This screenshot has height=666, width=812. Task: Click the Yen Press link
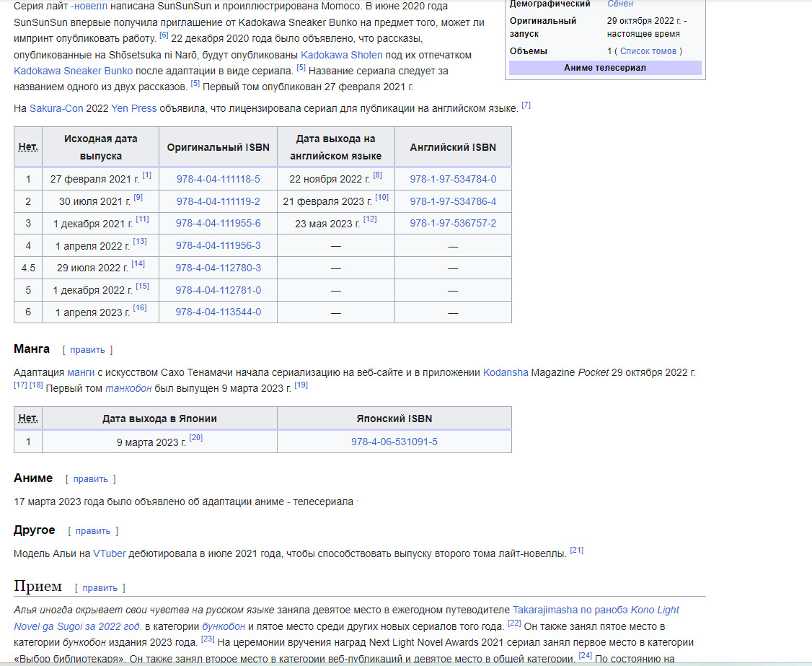pyautogui.click(x=134, y=108)
